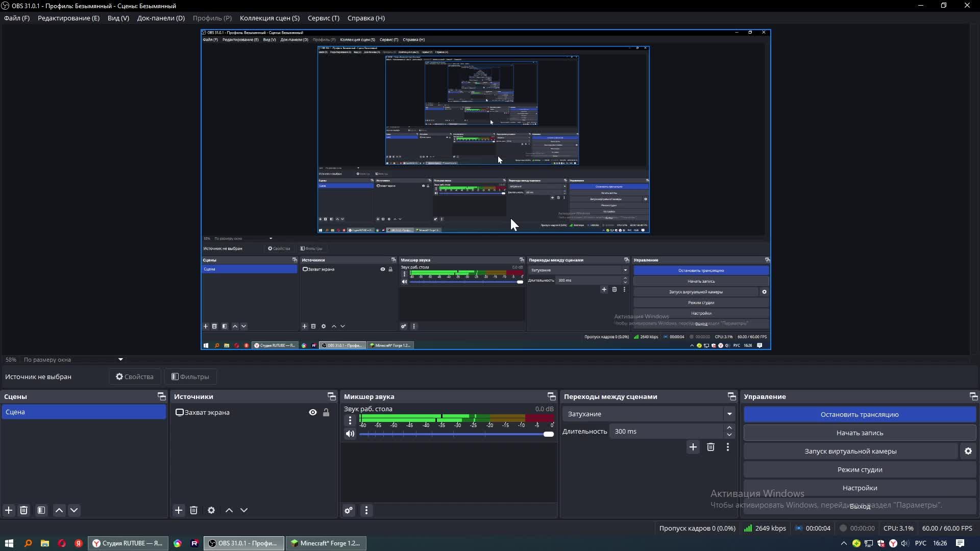
Task: Undock the Scenes panel
Action: point(161,396)
